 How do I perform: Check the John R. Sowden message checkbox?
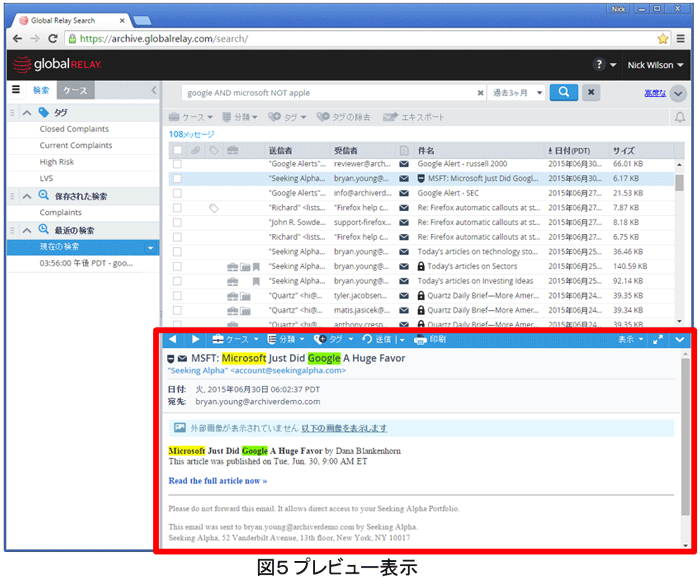177,222
